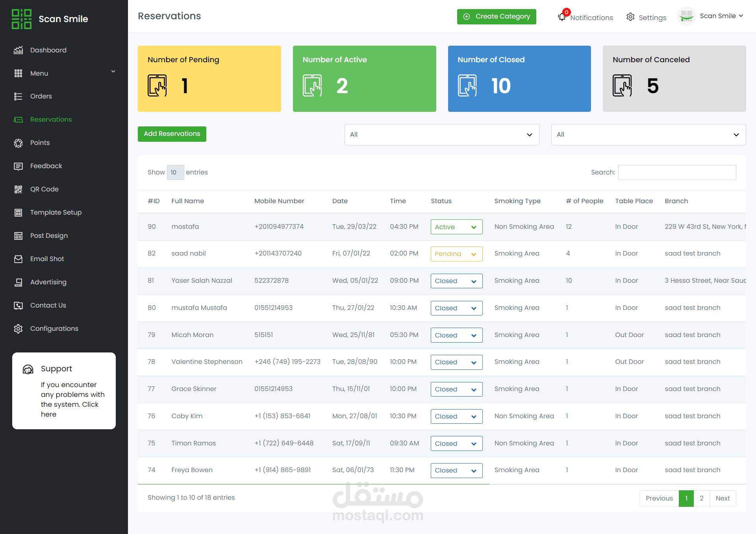Click the Points star icon
The height and width of the screenshot is (534, 756).
18,143
